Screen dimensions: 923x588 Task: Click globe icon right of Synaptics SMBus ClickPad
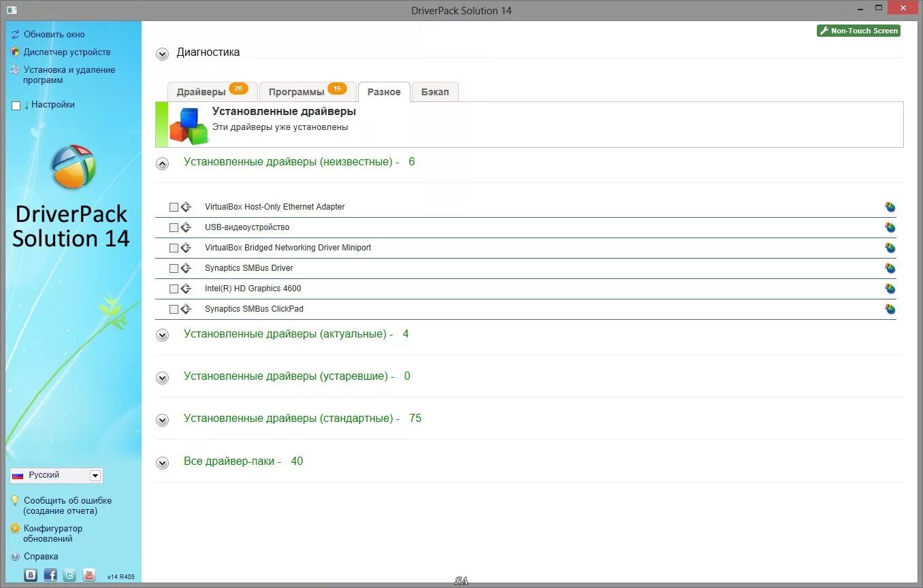click(x=890, y=309)
